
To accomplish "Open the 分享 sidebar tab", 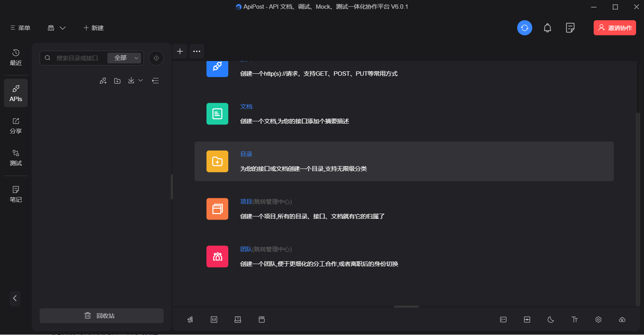I will (16, 126).
